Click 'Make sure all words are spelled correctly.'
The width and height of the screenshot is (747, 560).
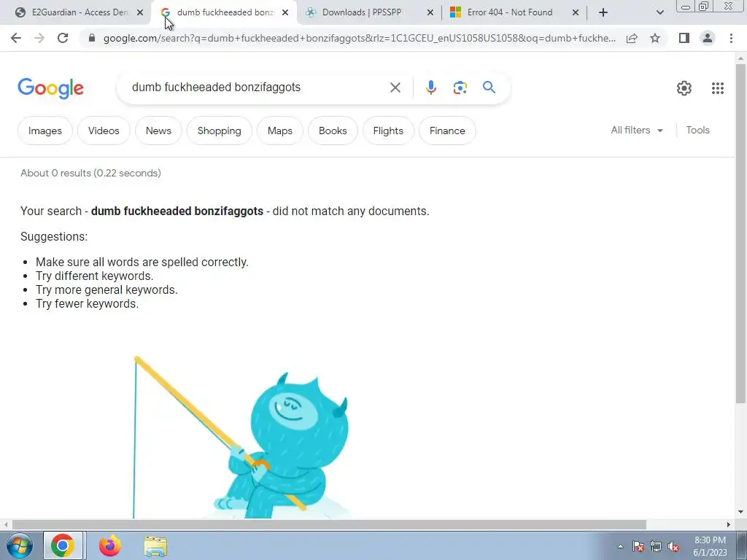pyautogui.click(x=142, y=262)
